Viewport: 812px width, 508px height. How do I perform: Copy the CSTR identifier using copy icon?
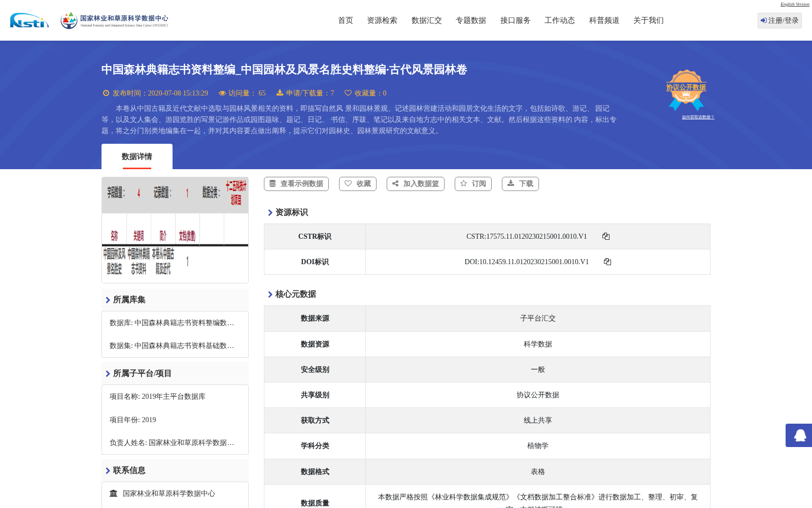click(x=606, y=236)
